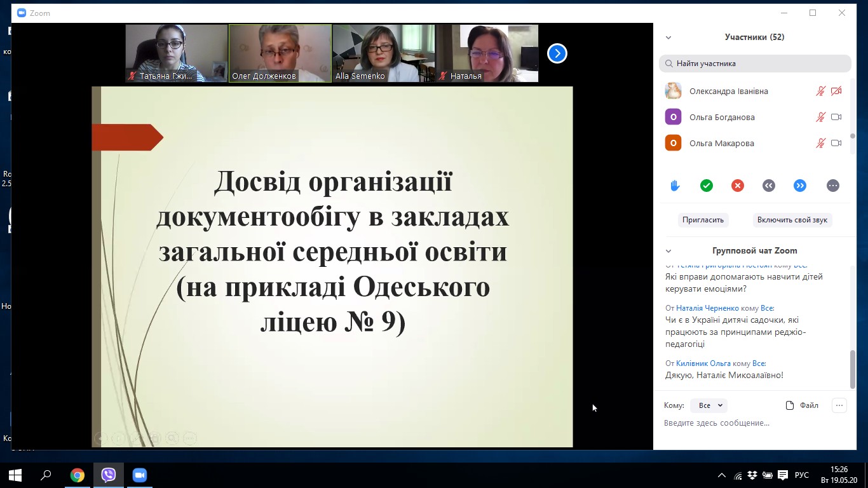Raise hand using the blue hand icon
868x488 pixels.
click(675, 186)
